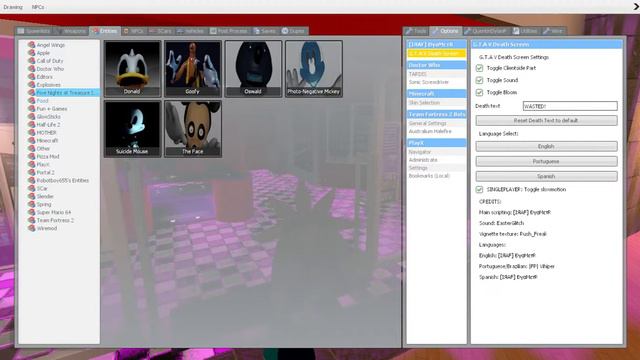This screenshot has height=360, width=640.
Task: Collapse the Minecraft options category header
Action: pyautogui.click(x=436, y=93)
